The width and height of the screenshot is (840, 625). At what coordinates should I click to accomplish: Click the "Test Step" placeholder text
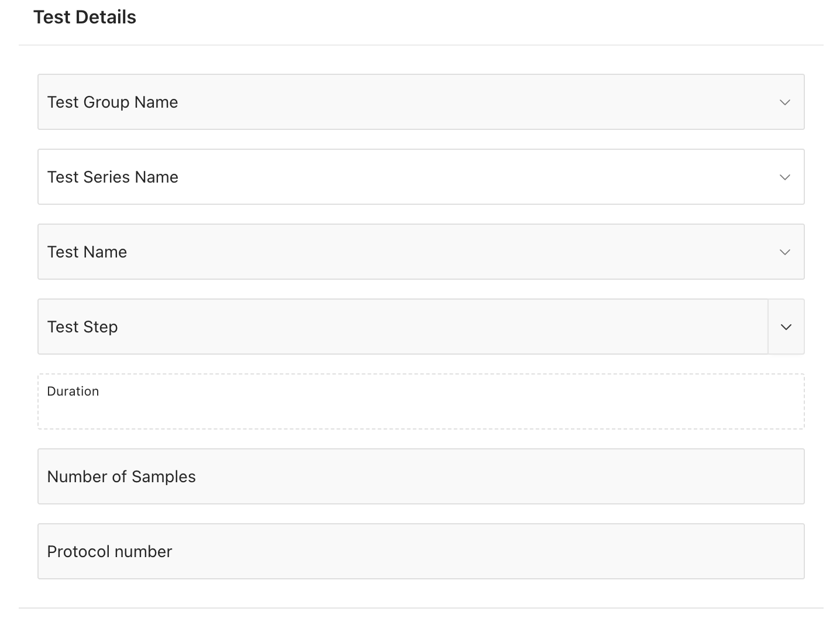(x=82, y=327)
